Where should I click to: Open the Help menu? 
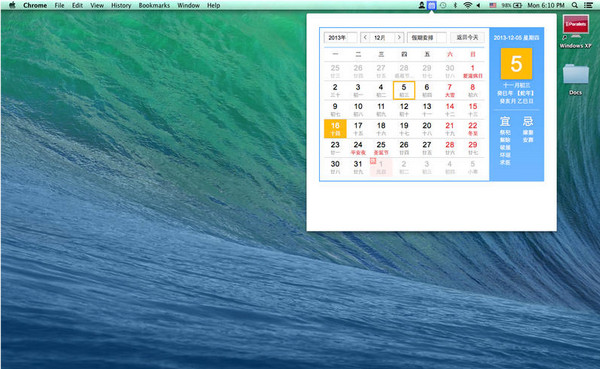(214, 5)
